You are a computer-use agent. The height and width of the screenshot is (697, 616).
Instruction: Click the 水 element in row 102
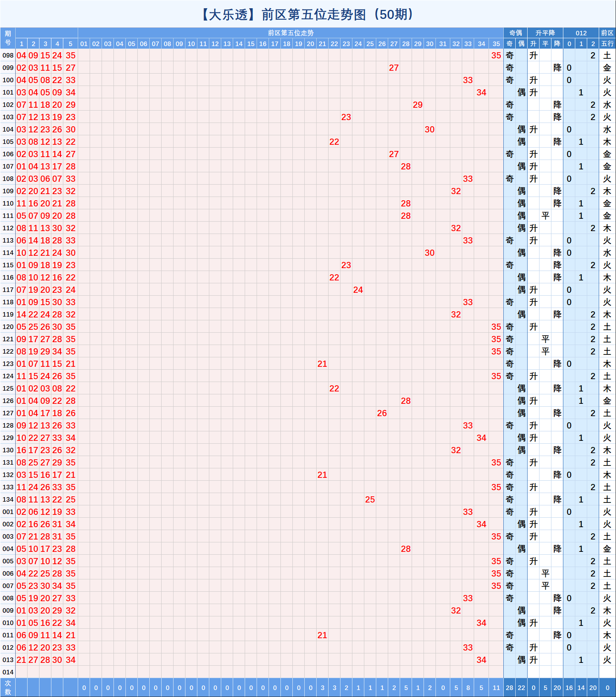[x=607, y=105]
